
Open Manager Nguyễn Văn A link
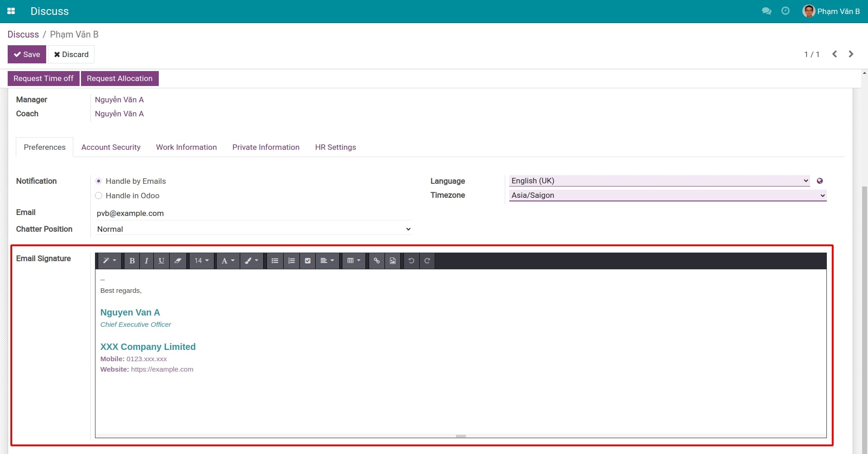click(x=119, y=100)
